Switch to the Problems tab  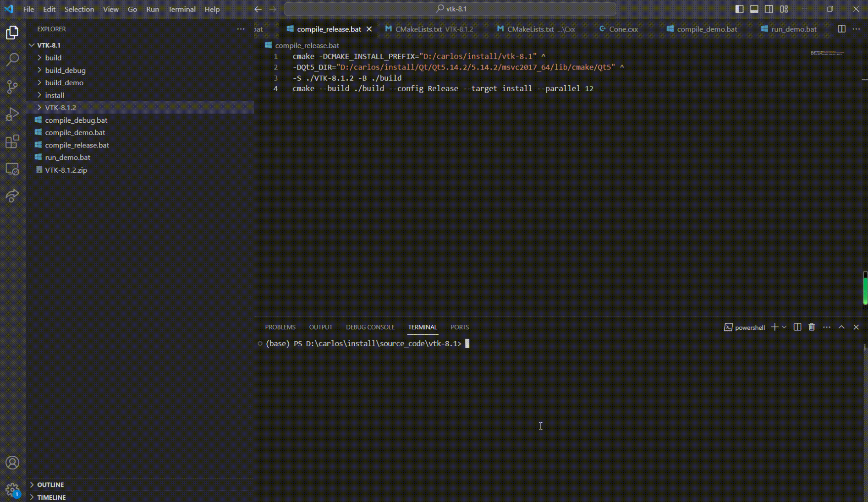280,327
